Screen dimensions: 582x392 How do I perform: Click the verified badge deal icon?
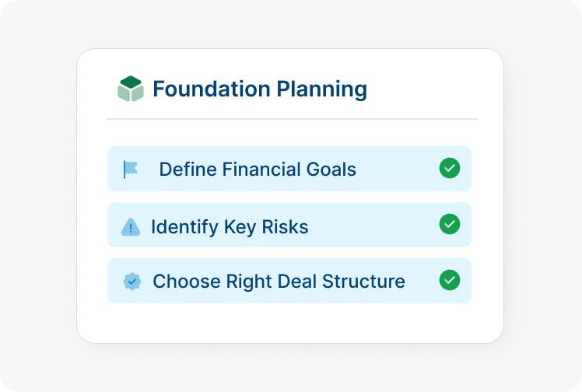pos(132,281)
